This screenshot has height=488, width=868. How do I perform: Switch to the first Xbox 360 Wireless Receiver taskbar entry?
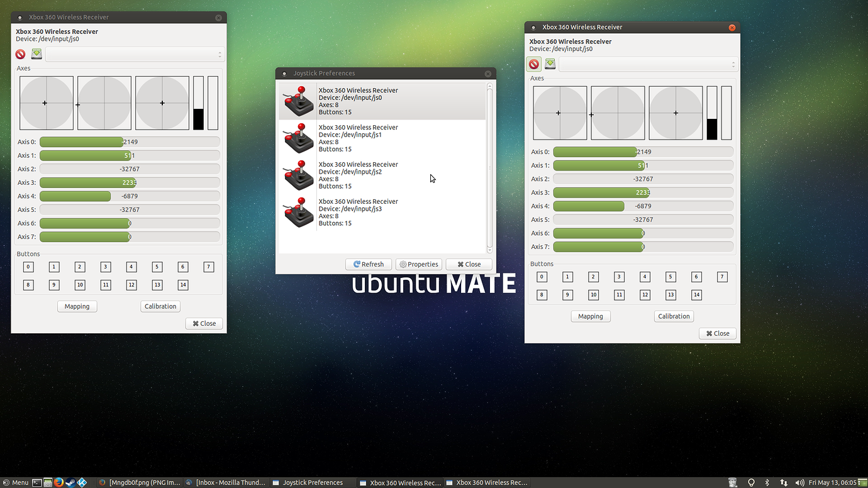pyautogui.click(x=400, y=483)
